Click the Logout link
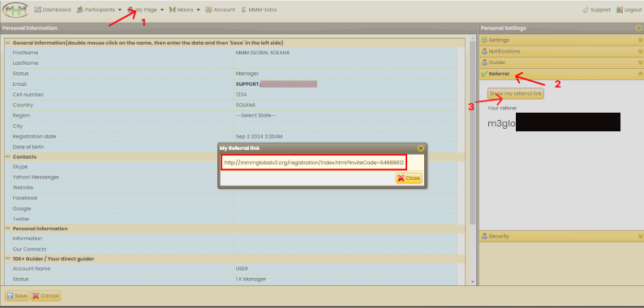Screen dimensions: 644x308 tap(629, 10)
